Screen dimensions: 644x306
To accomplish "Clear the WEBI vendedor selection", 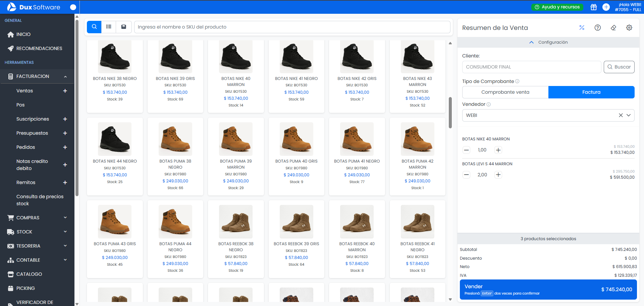I will click(x=621, y=115).
